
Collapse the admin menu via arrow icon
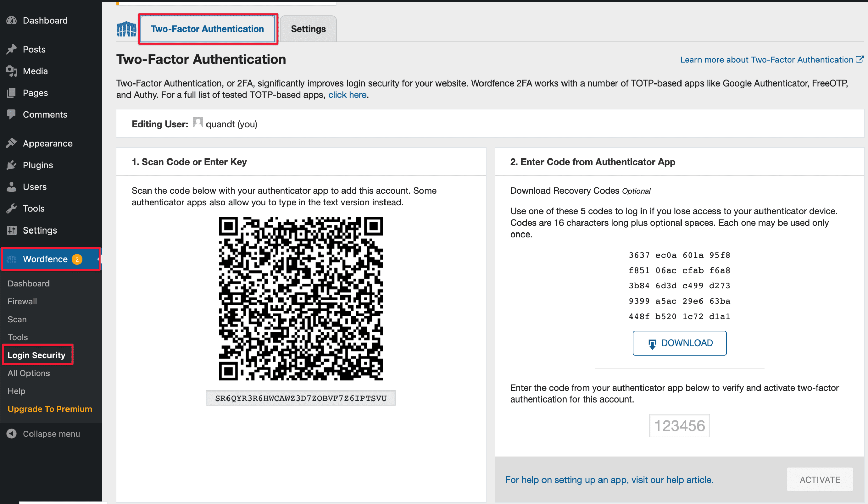coord(12,434)
